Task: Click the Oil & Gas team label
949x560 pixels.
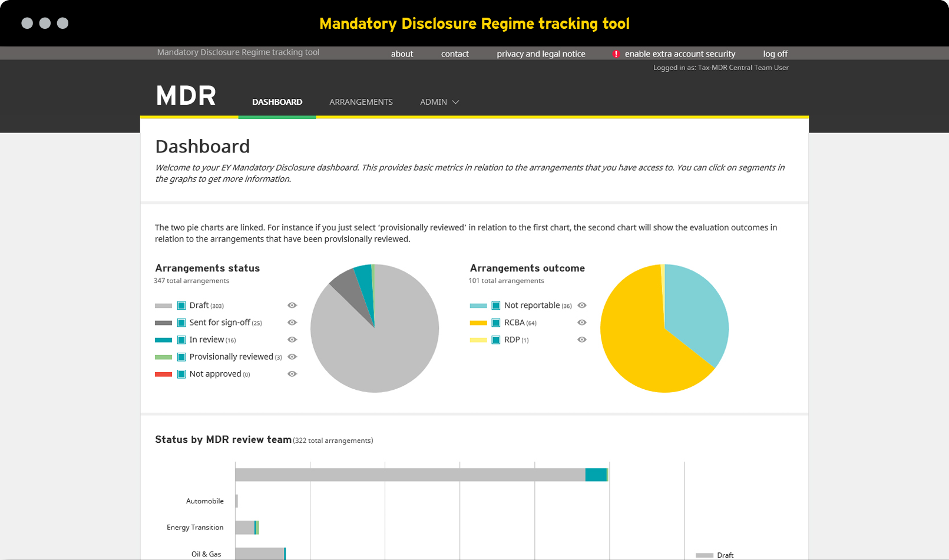Action: [206, 554]
